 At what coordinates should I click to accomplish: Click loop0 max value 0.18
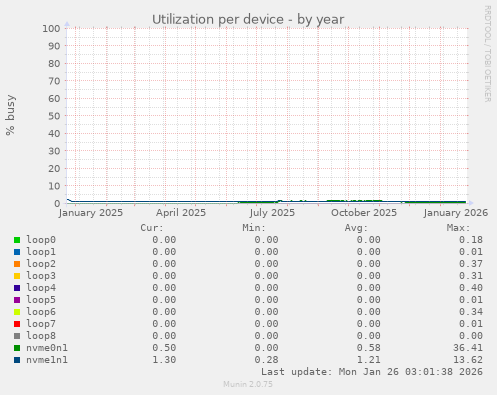[x=471, y=240]
